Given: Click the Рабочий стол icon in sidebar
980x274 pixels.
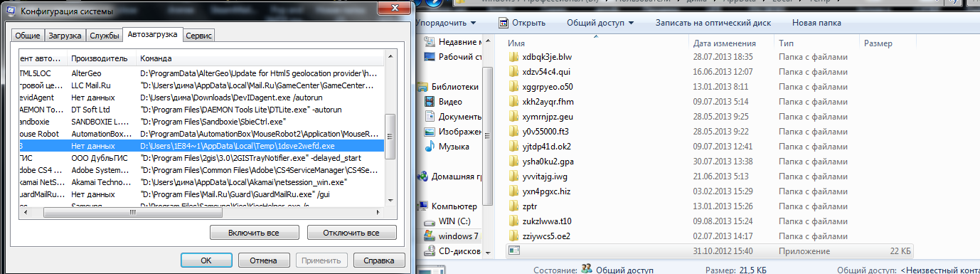Looking at the screenshot, I should [x=430, y=57].
